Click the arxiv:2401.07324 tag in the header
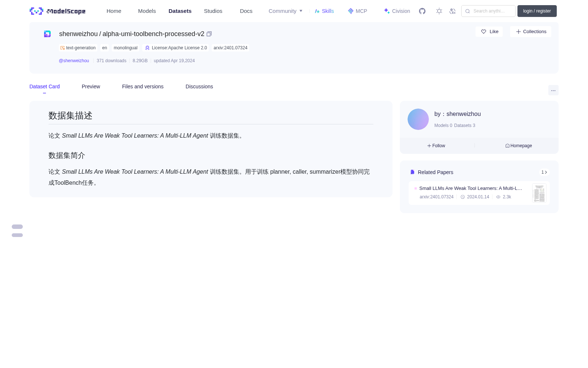 pyautogui.click(x=230, y=48)
